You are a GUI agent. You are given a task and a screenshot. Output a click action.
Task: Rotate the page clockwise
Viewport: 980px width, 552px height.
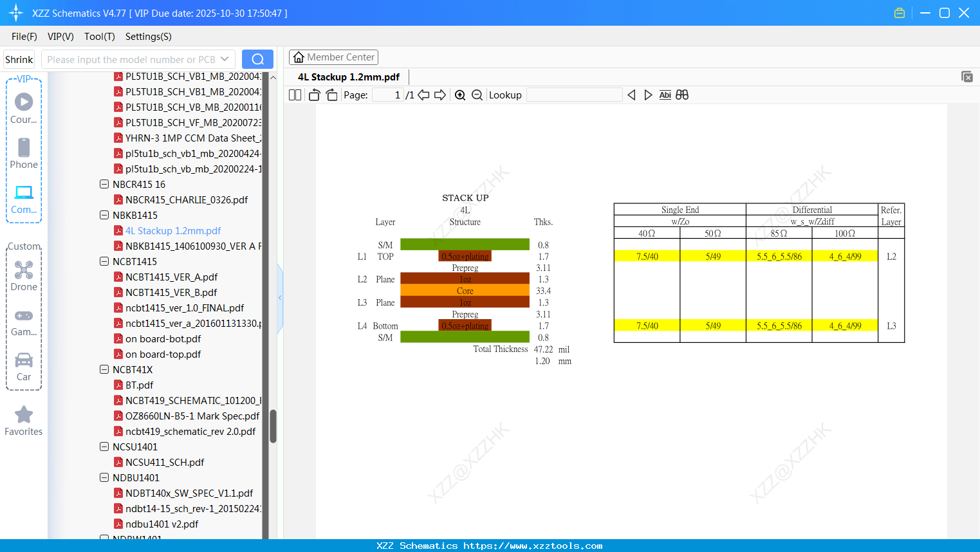pyautogui.click(x=331, y=95)
